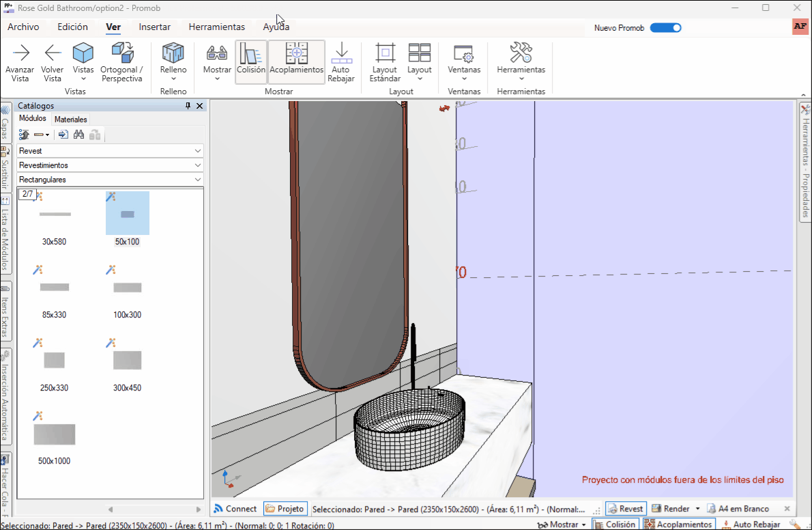The width and height of the screenshot is (812, 530).
Task: Open Lista de Módulos side tab
Action: click(5, 234)
